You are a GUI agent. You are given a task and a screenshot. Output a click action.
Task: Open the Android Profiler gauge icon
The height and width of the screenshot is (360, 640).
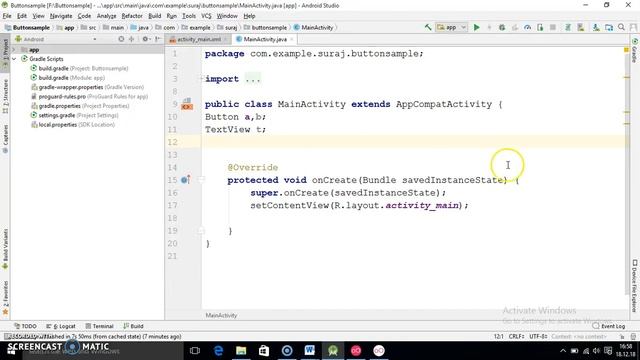tap(527, 27)
